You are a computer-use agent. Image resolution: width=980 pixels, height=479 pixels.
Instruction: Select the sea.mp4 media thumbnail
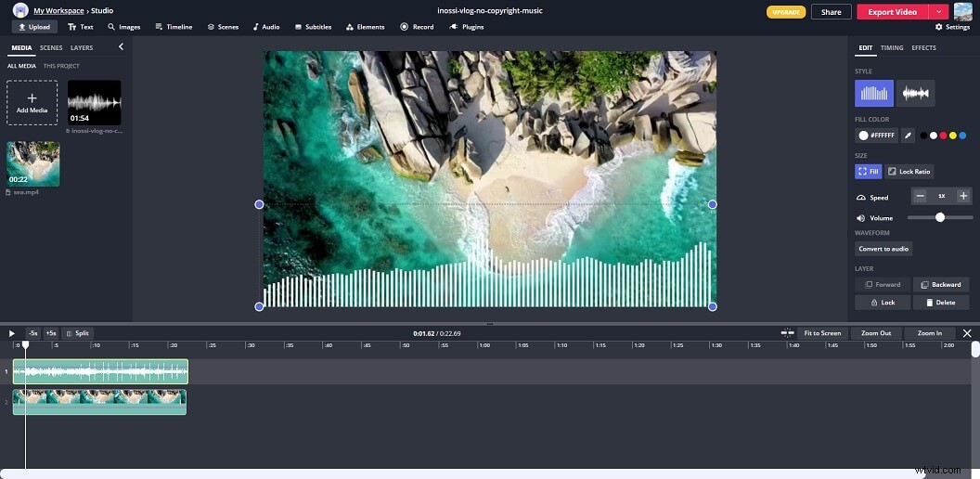click(x=33, y=163)
